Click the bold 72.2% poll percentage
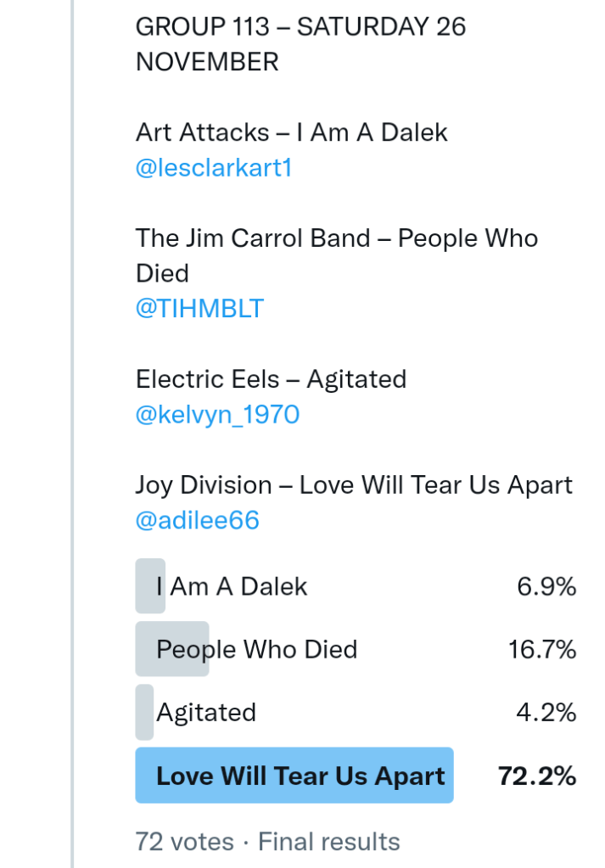Screen dimensions: 605x868 (536, 776)
